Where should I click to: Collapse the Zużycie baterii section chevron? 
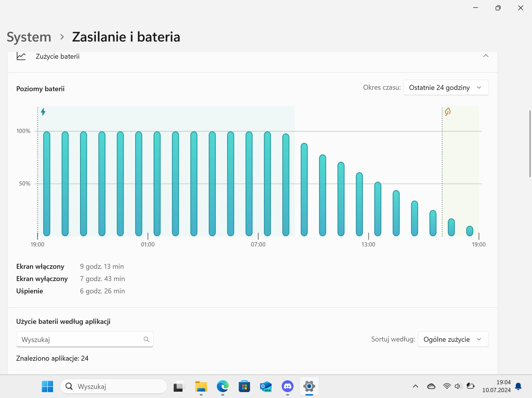pos(486,56)
